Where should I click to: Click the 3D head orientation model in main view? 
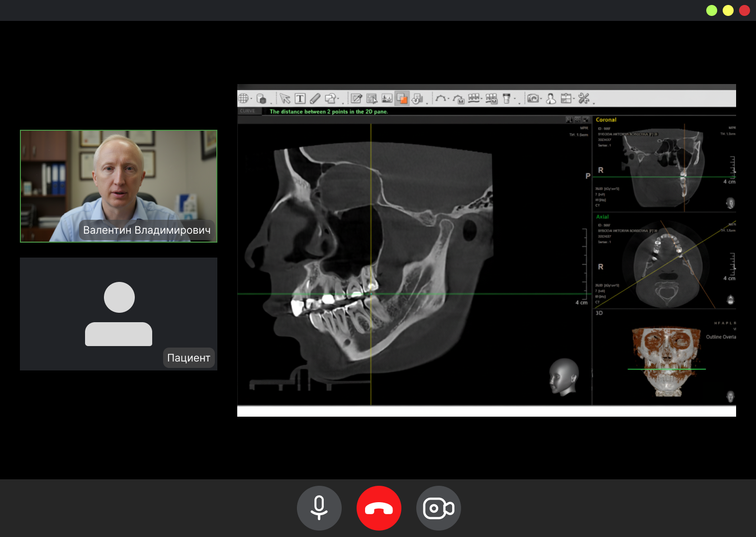(564, 377)
